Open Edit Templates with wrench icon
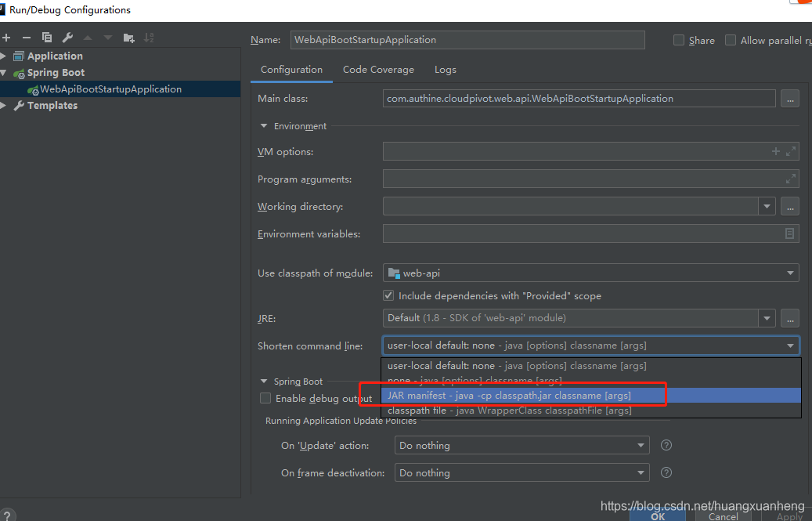The image size is (812, 521). coord(67,37)
